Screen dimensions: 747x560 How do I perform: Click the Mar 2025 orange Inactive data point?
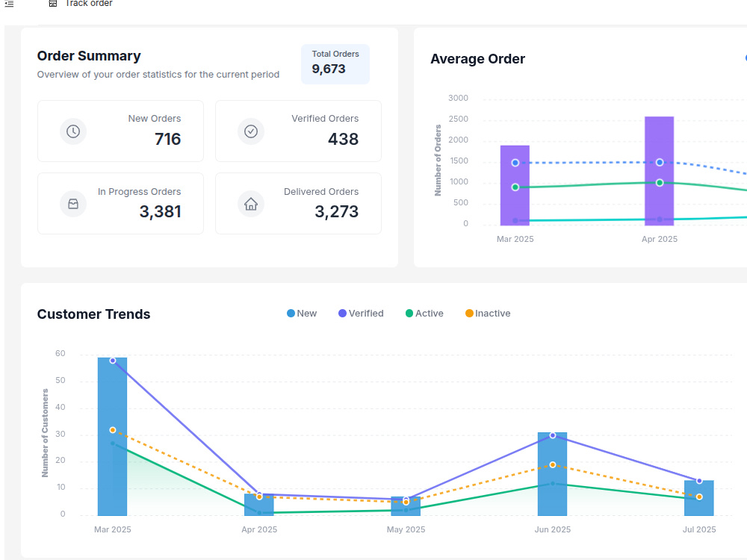(113, 430)
